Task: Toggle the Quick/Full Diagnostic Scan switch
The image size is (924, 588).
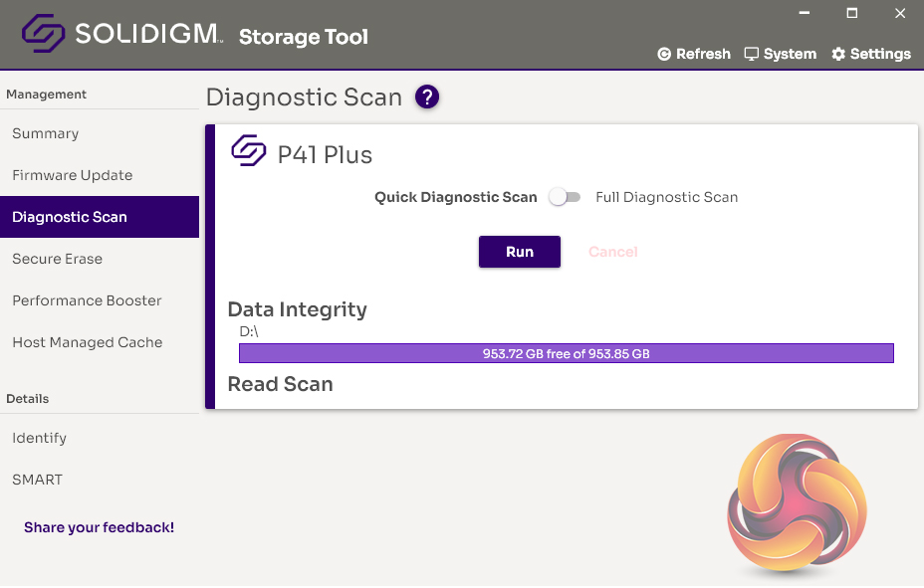Action: point(565,197)
